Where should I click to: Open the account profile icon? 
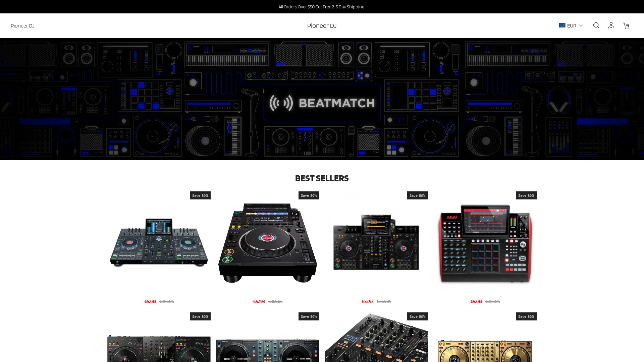pyautogui.click(x=611, y=25)
